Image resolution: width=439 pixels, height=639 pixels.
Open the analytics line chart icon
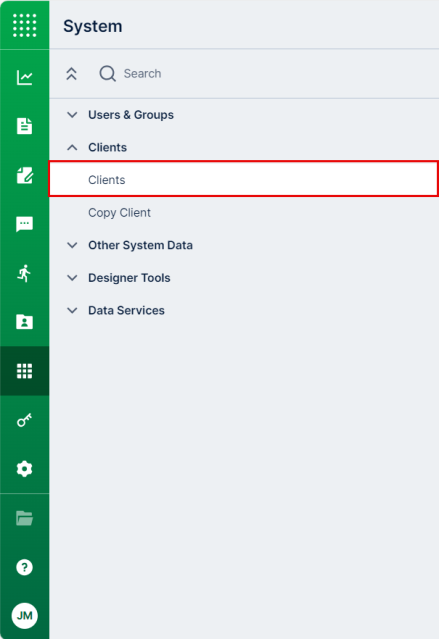[24, 77]
